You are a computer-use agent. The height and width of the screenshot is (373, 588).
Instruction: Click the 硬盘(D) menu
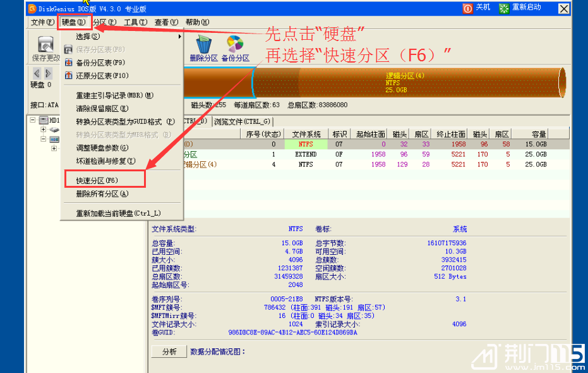click(x=73, y=22)
